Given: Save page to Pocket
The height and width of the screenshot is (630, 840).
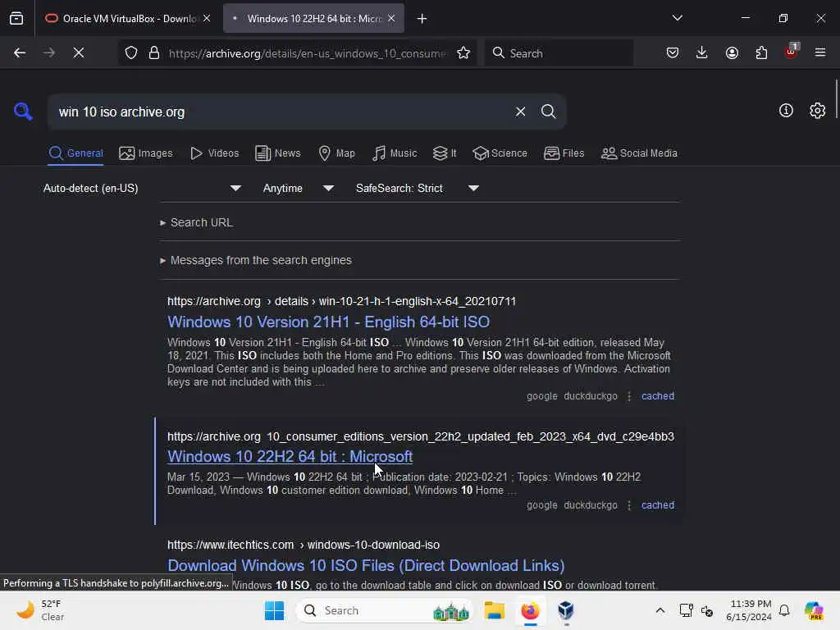Looking at the screenshot, I should [x=673, y=52].
